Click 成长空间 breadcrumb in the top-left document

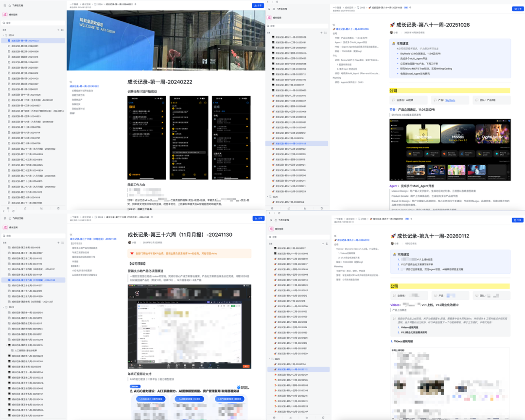pyautogui.click(x=85, y=4)
